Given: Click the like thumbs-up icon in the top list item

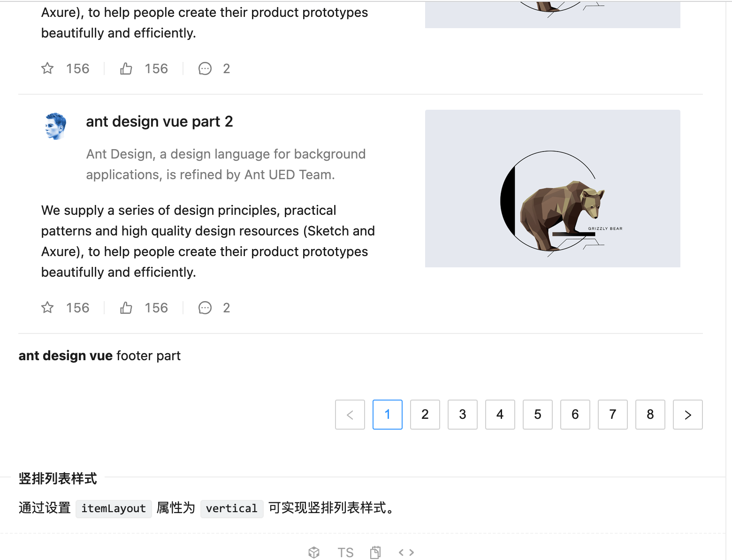Looking at the screenshot, I should [x=126, y=68].
